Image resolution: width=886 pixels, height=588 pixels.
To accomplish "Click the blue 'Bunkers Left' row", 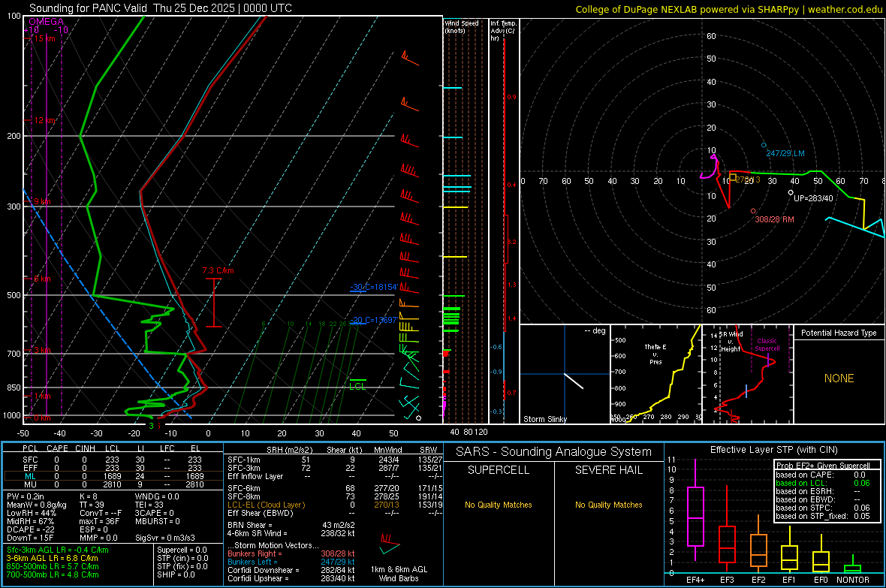I will pyautogui.click(x=291, y=562).
